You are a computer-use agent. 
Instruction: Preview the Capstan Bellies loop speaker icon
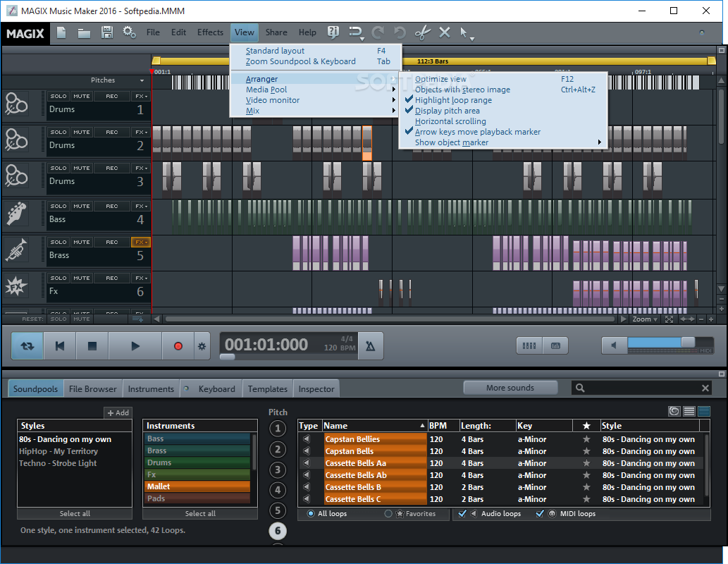pyautogui.click(x=307, y=439)
